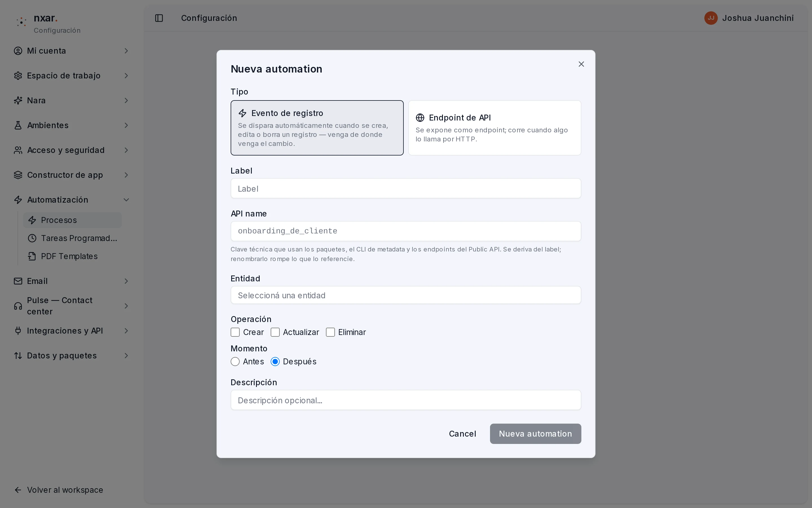Viewport: 812px width, 508px height.
Task: Choose the Evento de registro type card
Action: click(x=317, y=128)
